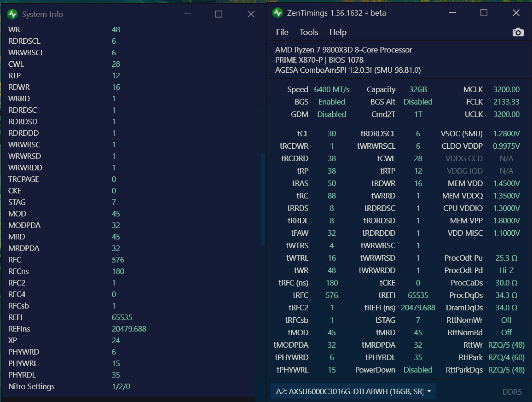This screenshot has height=402, width=532.
Task: Click the CLDO VDDP value 0.9975V
Action: (506, 146)
